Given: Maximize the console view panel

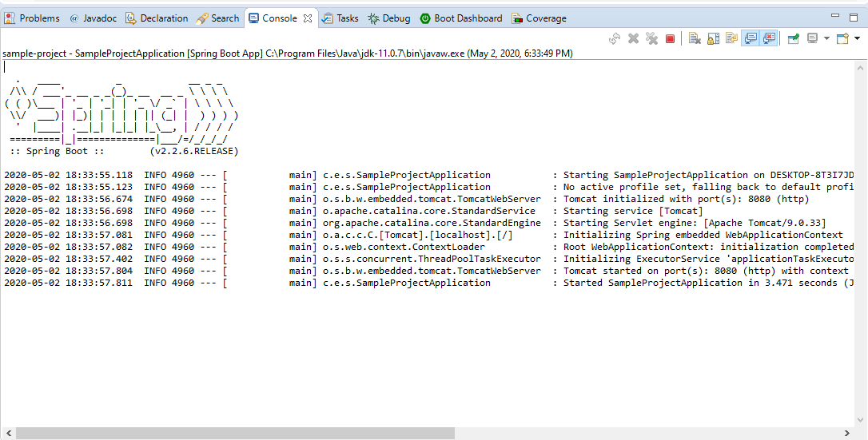Looking at the screenshot, I should [x=854, y=17].
